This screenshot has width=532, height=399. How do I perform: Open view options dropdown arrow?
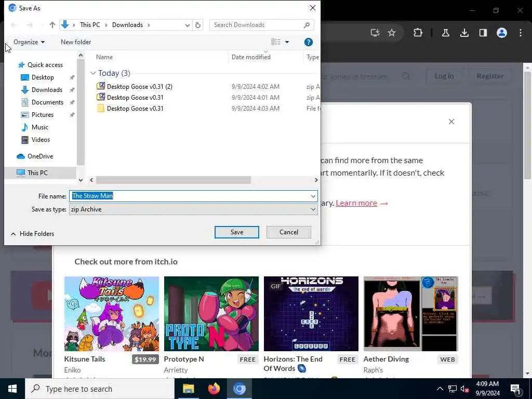287,42
